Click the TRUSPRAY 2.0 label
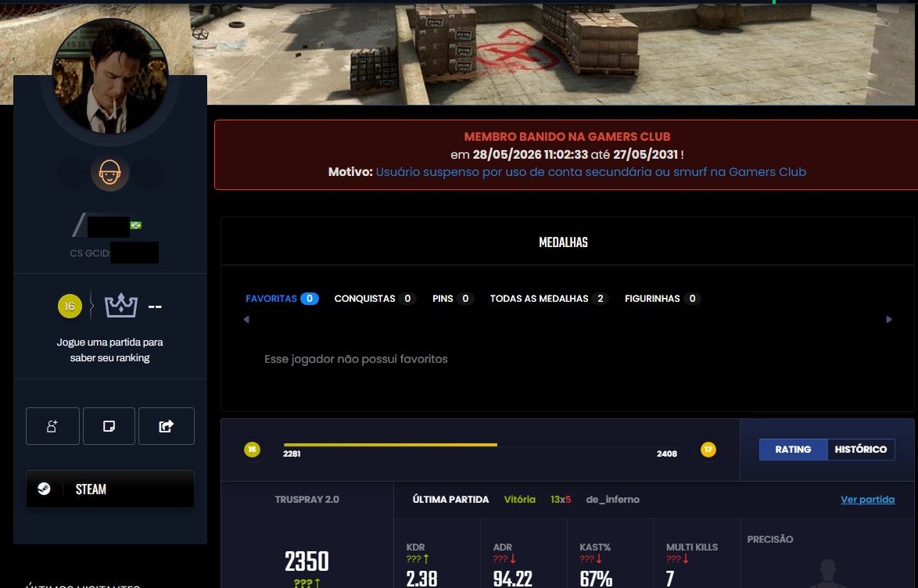Viewport: 918px width, 588px height. click(307, 500)
